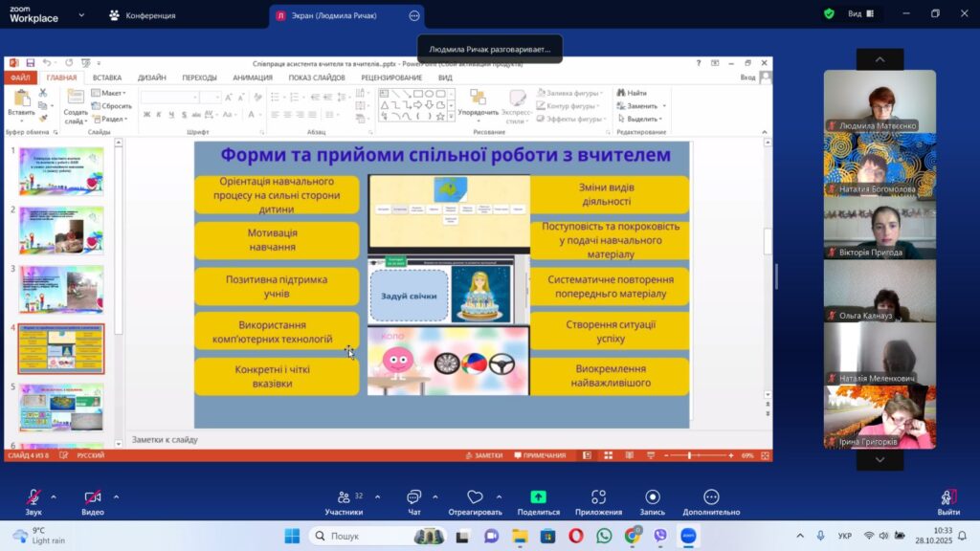Open the Вид view layout button
Screen dimensions: 980x551
(x=860, y=14)
